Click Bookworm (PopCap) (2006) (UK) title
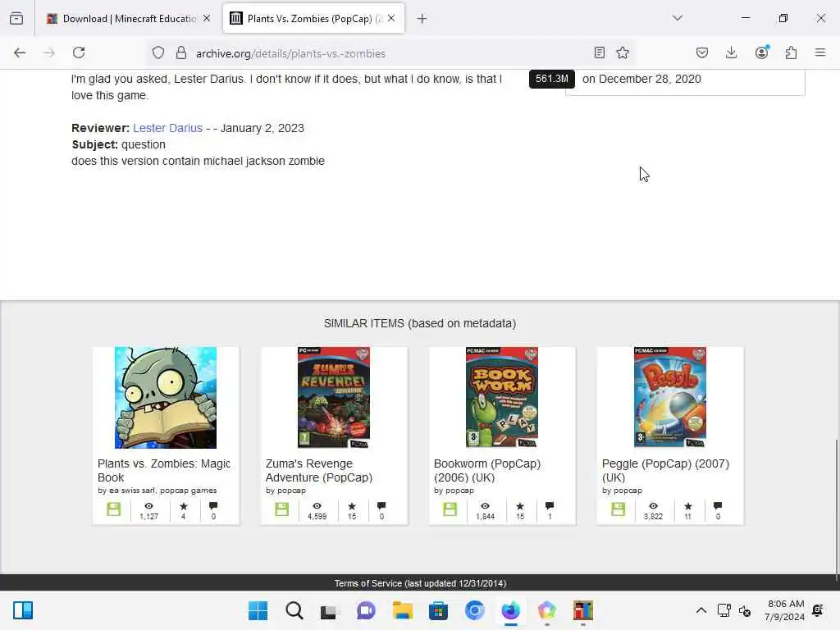Image resolution: width=840 pixels, height=630 pixels. [x=487, y=470]
